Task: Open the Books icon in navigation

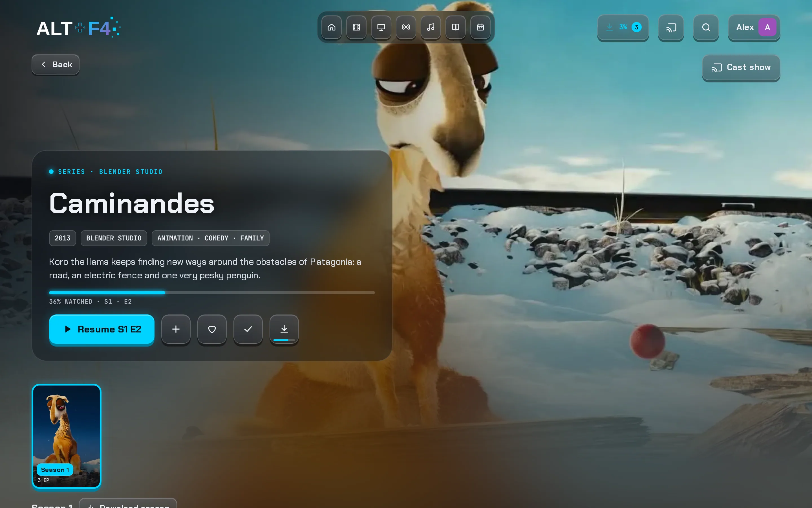Action: pyautogui.click(x=456, y=27)
